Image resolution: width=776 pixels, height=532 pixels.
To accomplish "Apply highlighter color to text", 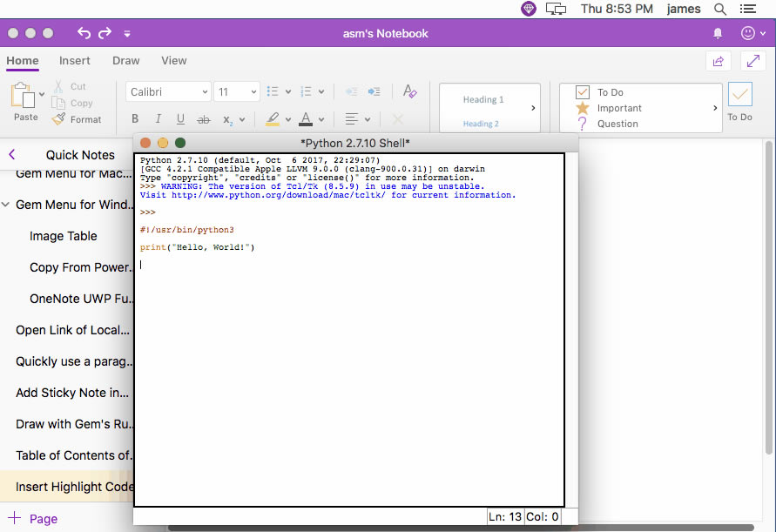I will (273, 119).
